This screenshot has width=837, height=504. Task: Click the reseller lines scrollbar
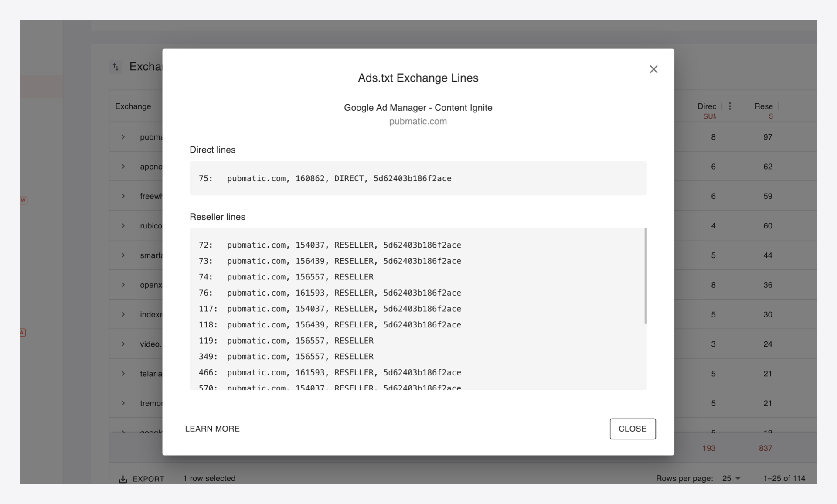(x=646, y=276)
